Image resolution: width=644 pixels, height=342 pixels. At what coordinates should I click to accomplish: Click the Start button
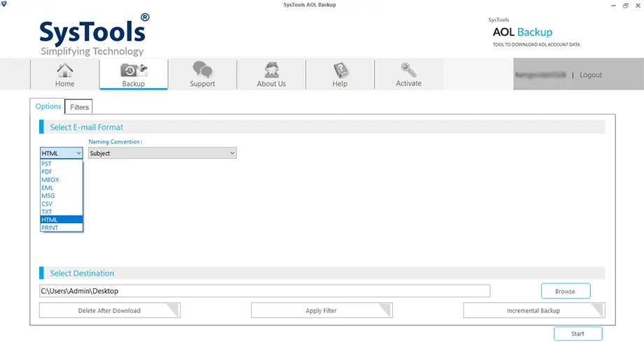[578, 334]
